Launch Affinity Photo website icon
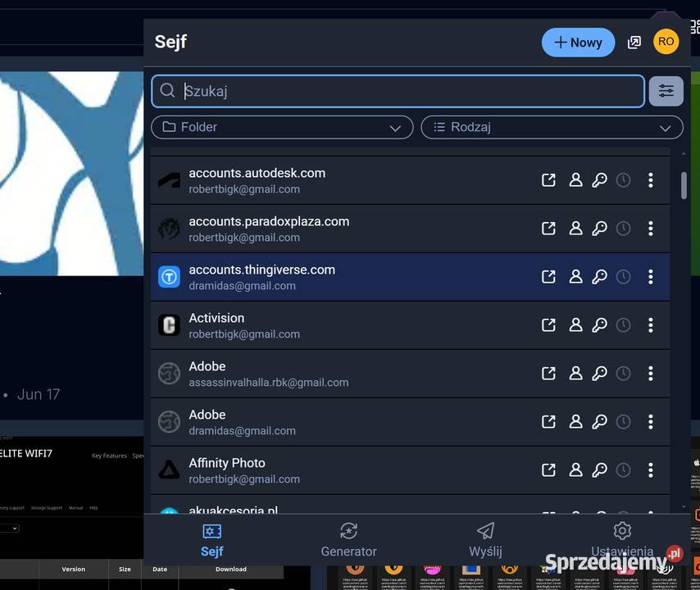 click(548, 470)
